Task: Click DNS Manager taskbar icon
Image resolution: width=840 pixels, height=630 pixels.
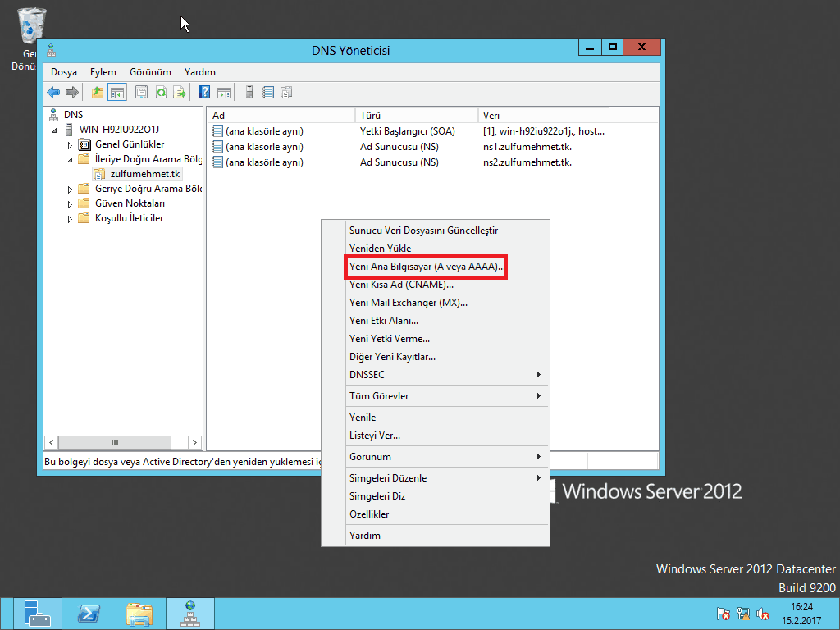Action: click(x=190, y=614)
